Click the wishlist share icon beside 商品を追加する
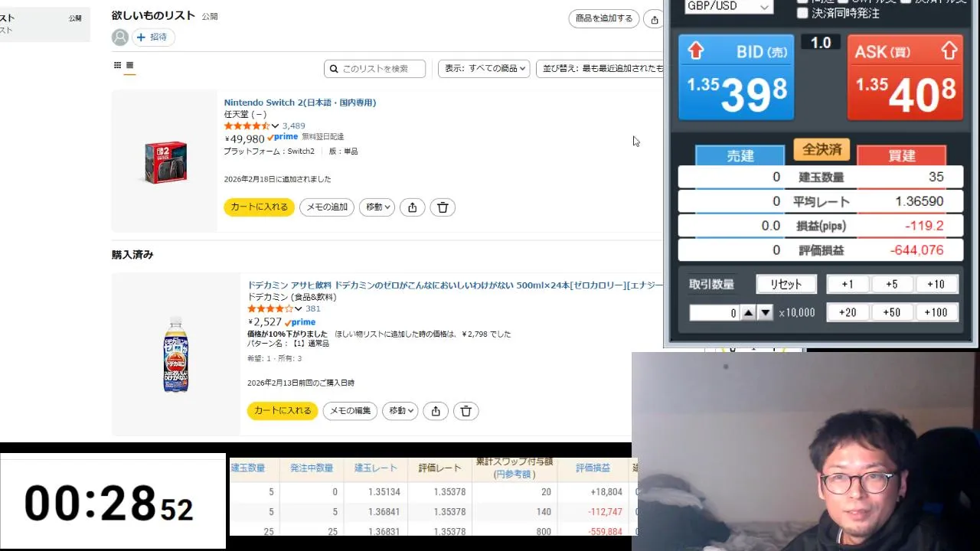980x551 pixels. pyautogui.click(x=653, y=19)
